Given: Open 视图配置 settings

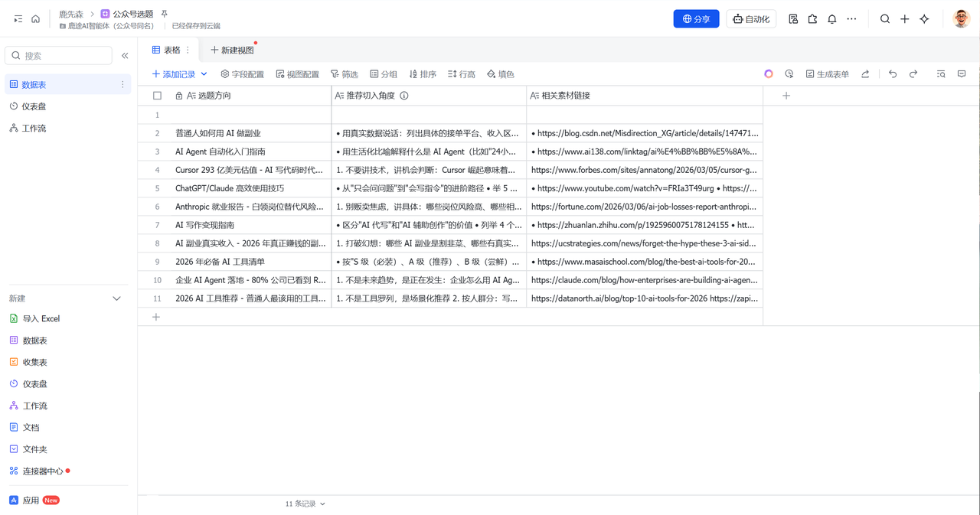Looking at the screenshot, I should (x=298, y=74).
